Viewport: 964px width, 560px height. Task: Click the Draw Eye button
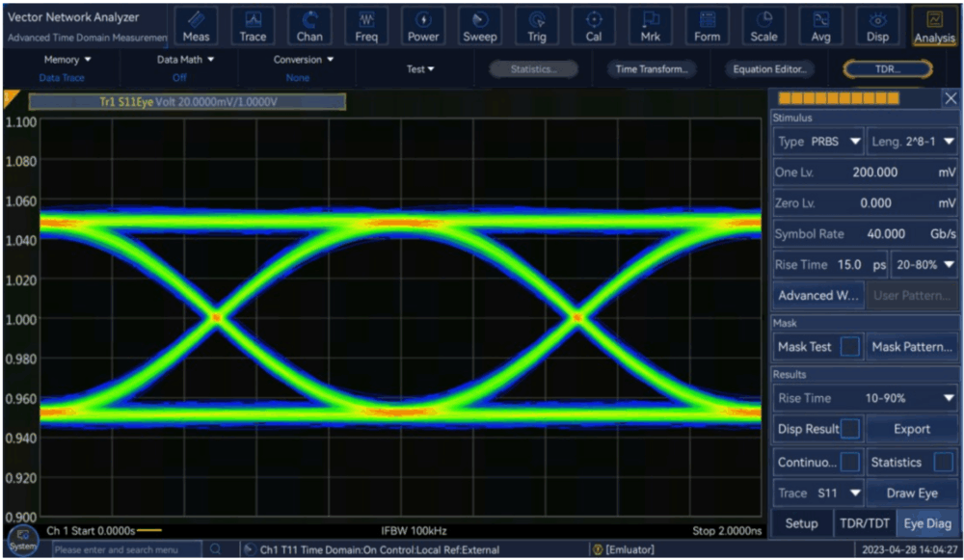click(912, 493)
